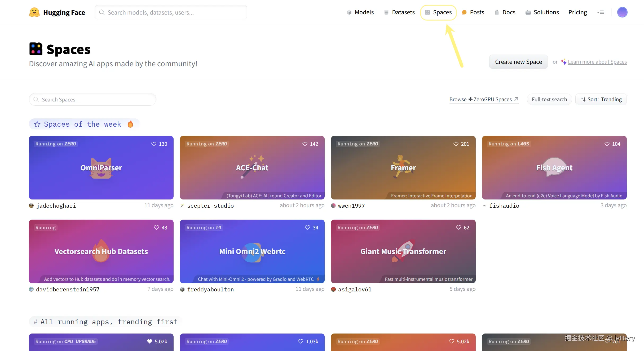Like the ACE-Chat space heart icon
This screenshot has width=644, height=351.
[305, 144]
